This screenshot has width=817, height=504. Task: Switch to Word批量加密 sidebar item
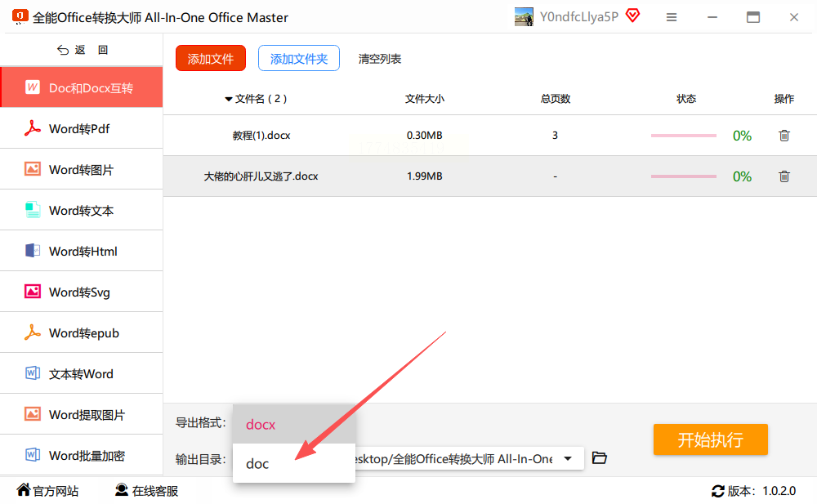point(82,455)
